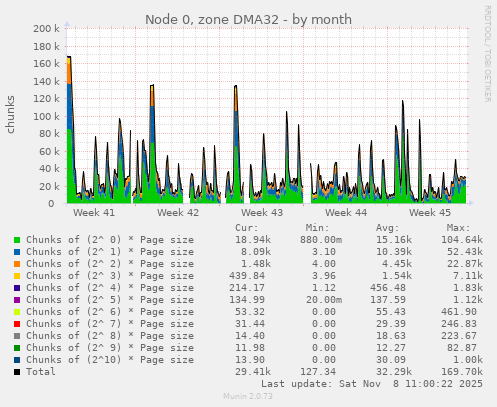Screen dimensions: 497x407
Task: Click the dark purple swatch for 2^4 chunks
Action: pos(17,288)
